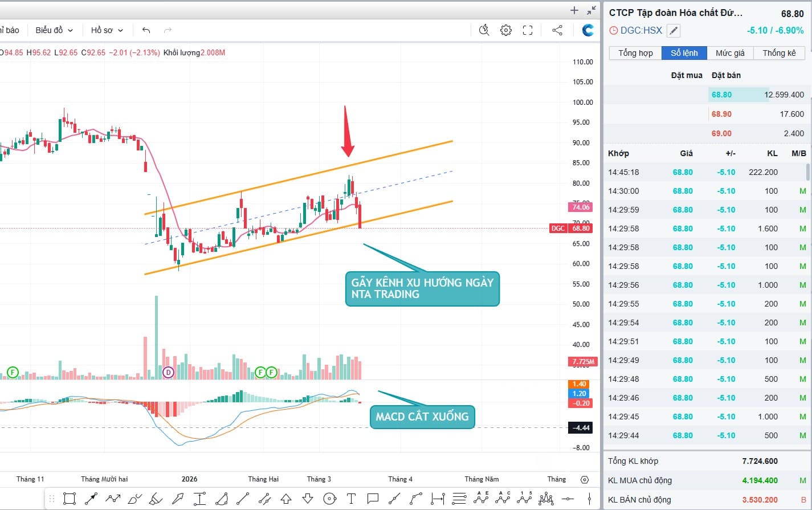The height and width of the screenshot is (510, 812).
Task: Select the Text tool
Action: (x=351, y=499)
